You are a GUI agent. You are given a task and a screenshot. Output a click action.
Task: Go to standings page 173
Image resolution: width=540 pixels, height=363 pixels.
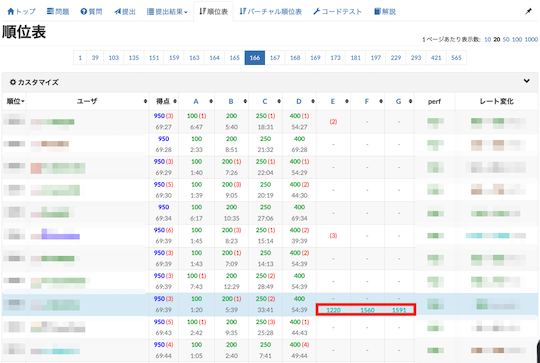[x=335, y=58]
